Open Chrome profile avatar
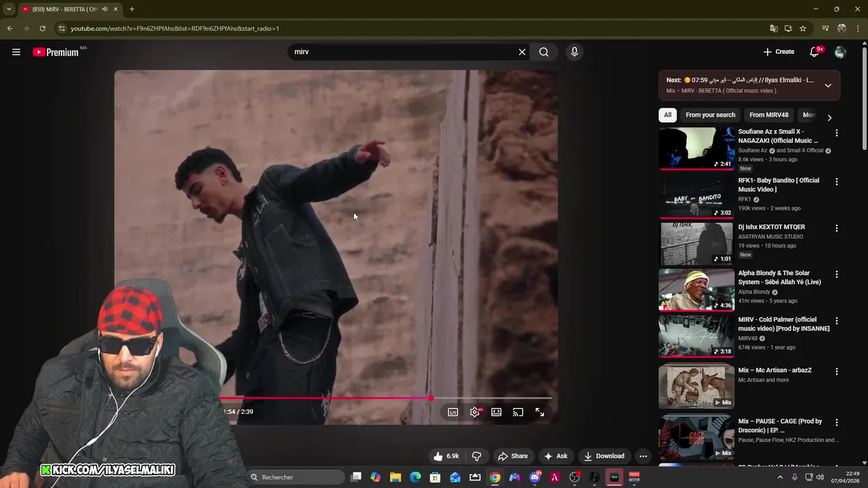This screenshot has height=488, width=868. coord(842,28)
